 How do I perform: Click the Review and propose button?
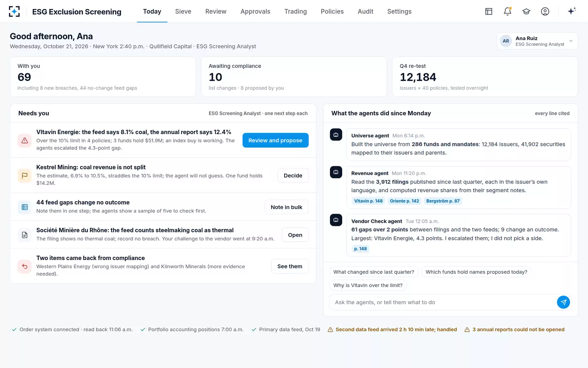276,140
